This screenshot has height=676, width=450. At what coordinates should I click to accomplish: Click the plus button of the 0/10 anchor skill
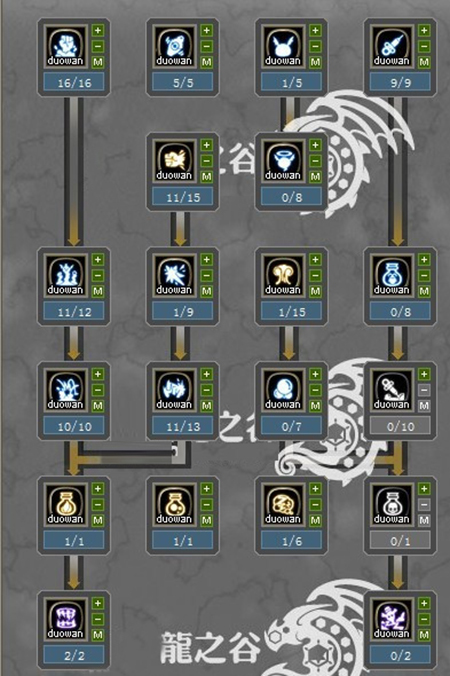(x=424, y=374)
